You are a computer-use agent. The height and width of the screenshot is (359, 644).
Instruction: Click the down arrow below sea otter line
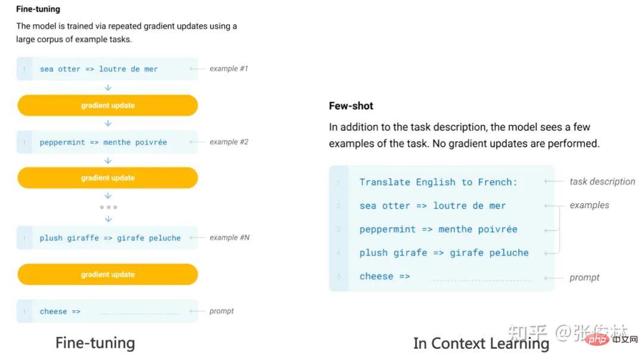tap(108, 87)
